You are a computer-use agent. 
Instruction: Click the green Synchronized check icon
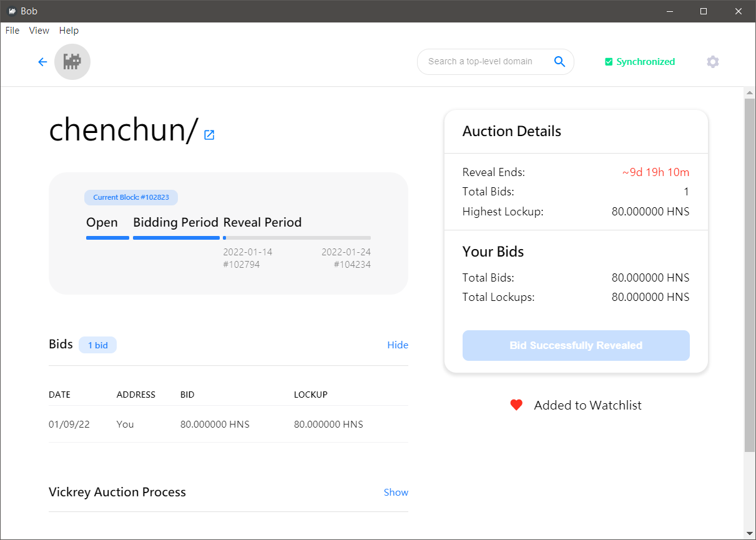coord(609,62)
